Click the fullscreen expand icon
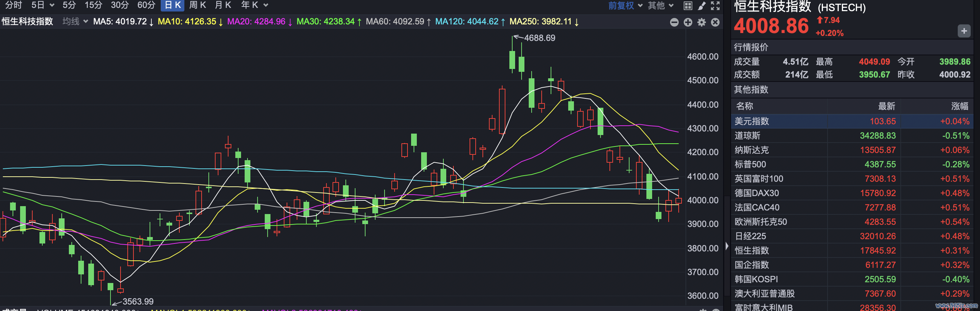 [x=715, y=6]
